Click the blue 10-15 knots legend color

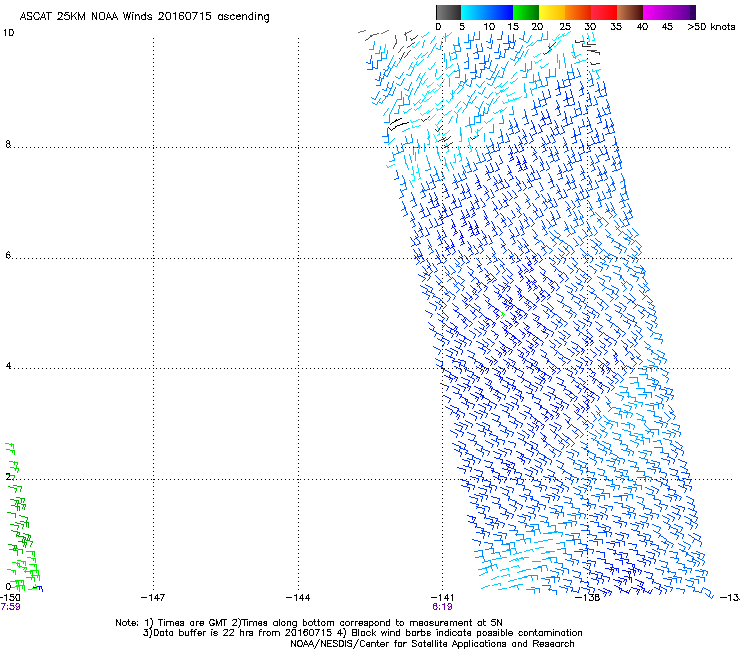(500, 12)
